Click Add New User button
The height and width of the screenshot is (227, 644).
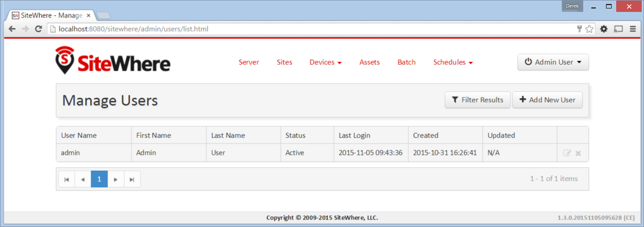548,100
